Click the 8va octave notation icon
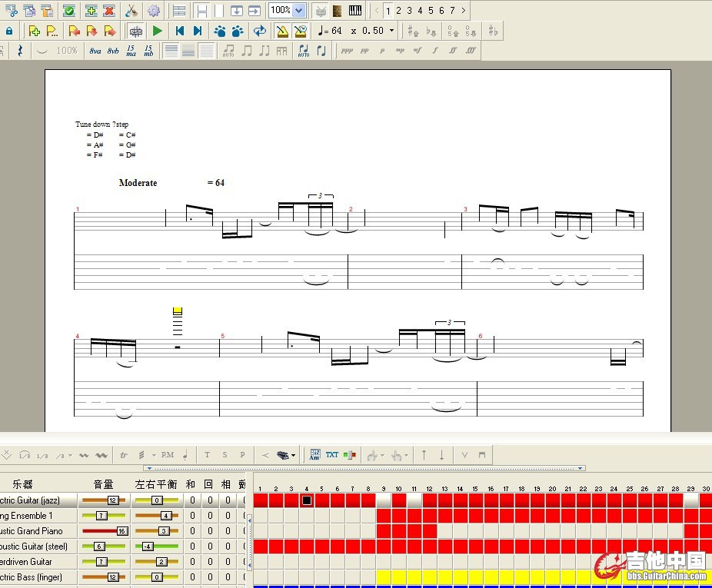 [95, 51]
